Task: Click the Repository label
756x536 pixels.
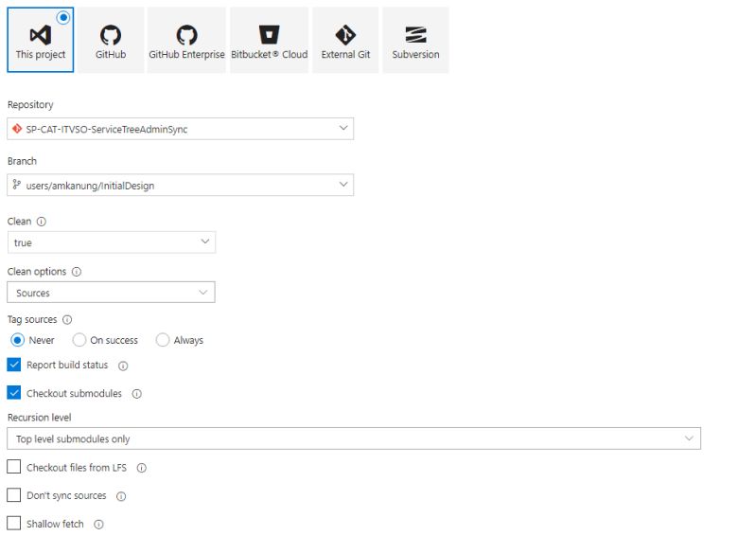Action: tap(30, 105)
